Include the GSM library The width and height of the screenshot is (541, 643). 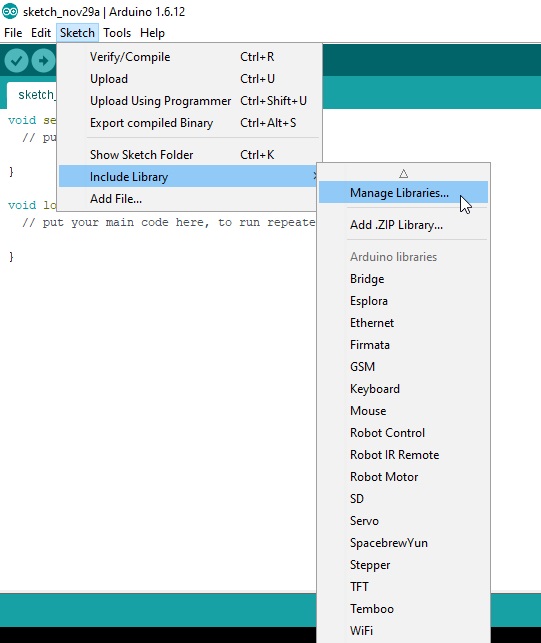(404, 367)
